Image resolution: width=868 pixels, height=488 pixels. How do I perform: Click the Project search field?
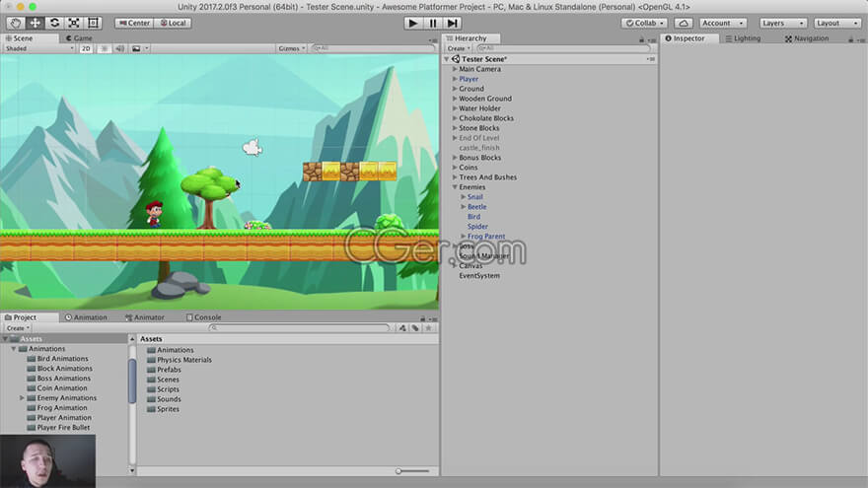coord(299,328)
